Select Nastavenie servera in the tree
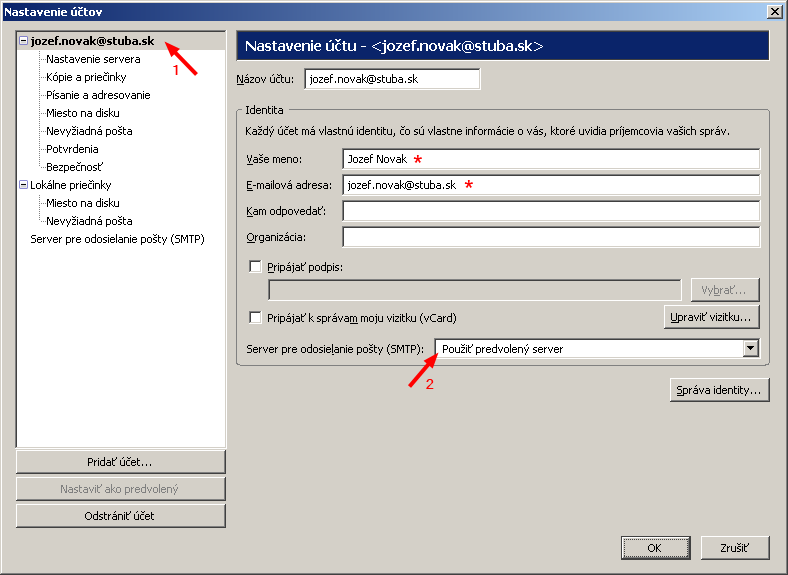The width and height of the screenshot is (788, 575). (x=93, y=59)
